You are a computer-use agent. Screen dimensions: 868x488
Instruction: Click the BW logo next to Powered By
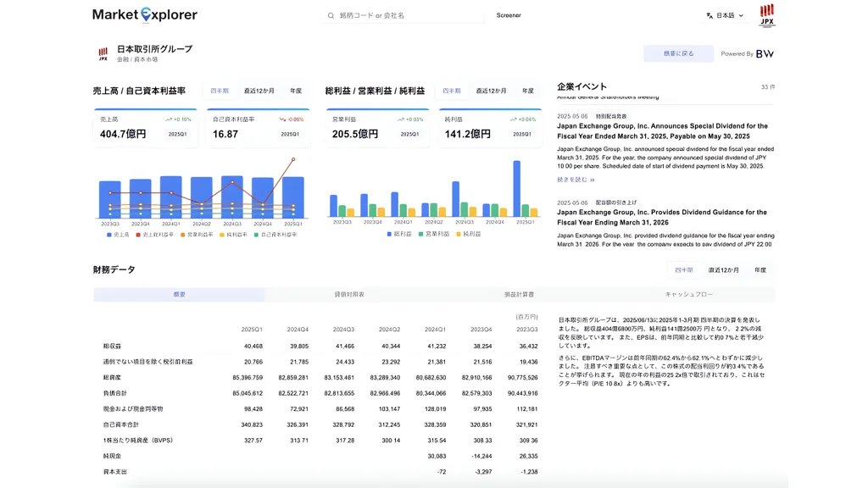click(x=765, y=53)
